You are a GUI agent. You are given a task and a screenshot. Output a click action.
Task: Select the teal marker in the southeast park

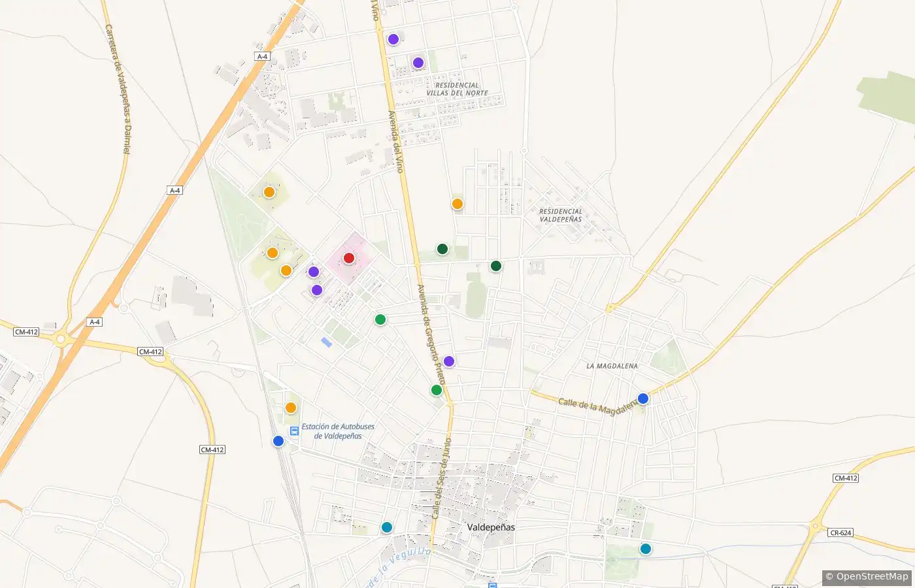[646, 549]
